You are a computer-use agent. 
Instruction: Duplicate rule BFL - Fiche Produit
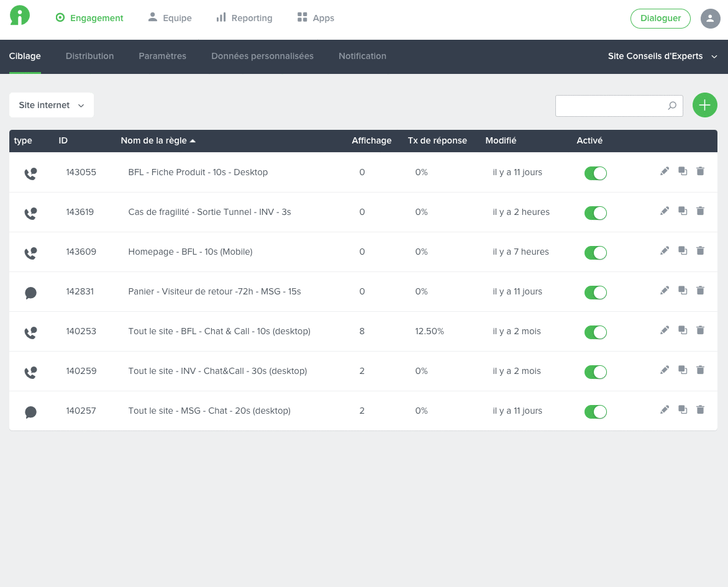click(x=683, y=171)
